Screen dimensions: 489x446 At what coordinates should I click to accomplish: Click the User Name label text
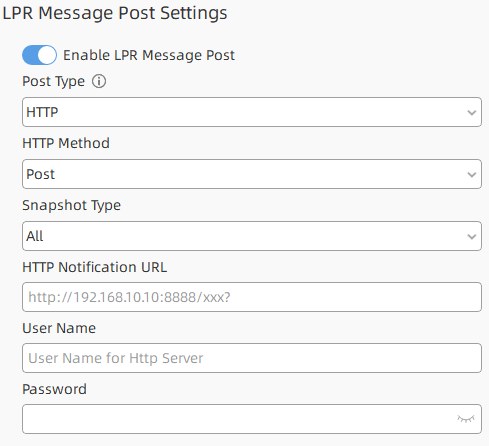point(59,328)
